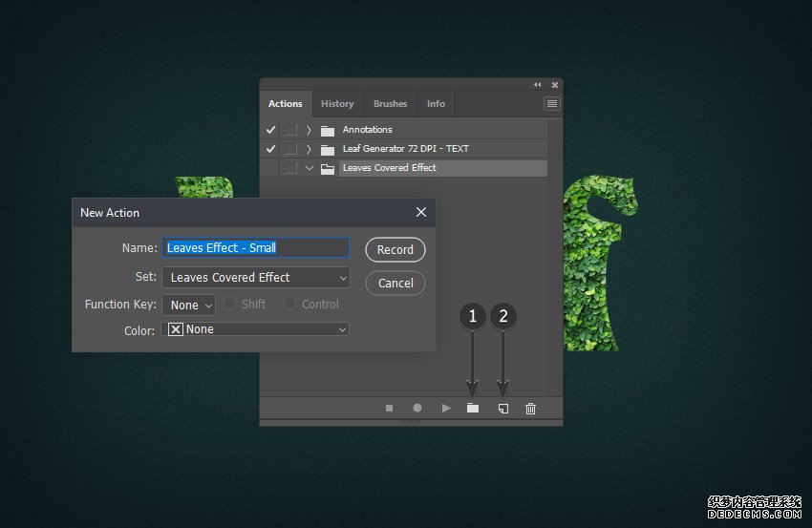812x528 pixels.
Task: Create a new action with page icon
Action: tap(502, 409)
